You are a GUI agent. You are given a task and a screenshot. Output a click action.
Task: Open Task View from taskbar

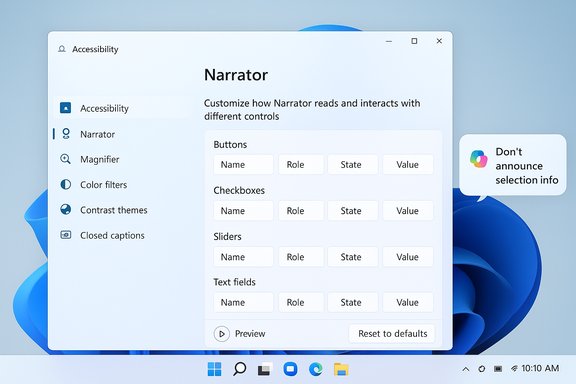coord(265,369)
